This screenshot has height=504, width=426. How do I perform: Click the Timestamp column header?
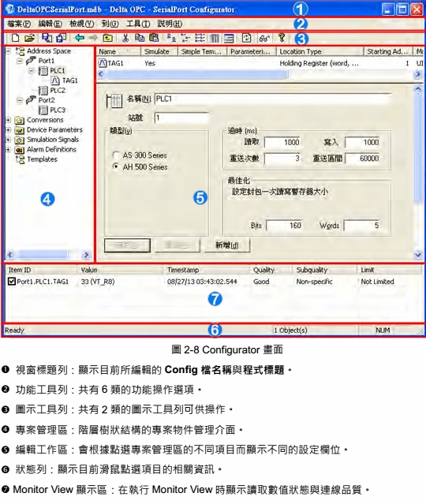pyautogui.click(x=207, y=270)
